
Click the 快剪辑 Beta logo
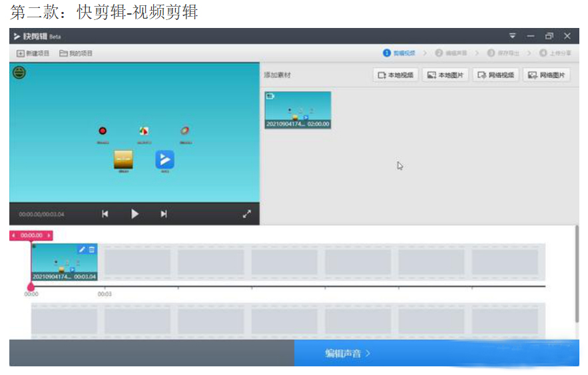point(37,37)
